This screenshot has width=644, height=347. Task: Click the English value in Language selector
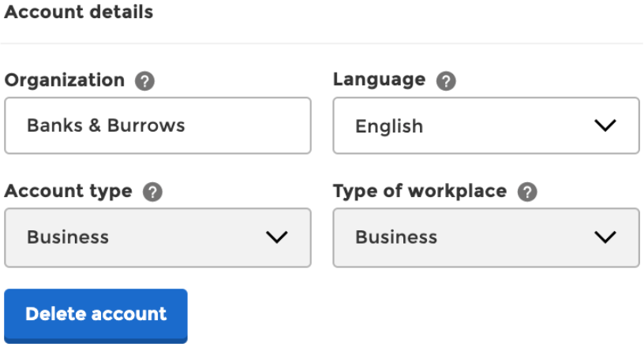(389, 126)
